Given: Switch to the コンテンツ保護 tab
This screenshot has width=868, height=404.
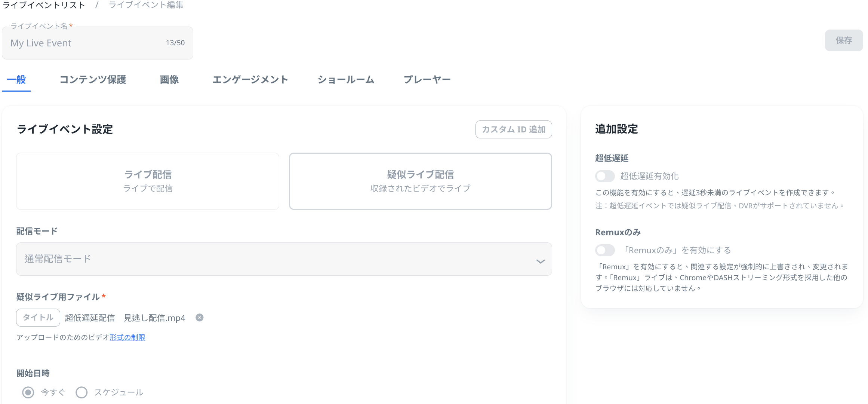Looking at the screenshot, I should (93, 80).
